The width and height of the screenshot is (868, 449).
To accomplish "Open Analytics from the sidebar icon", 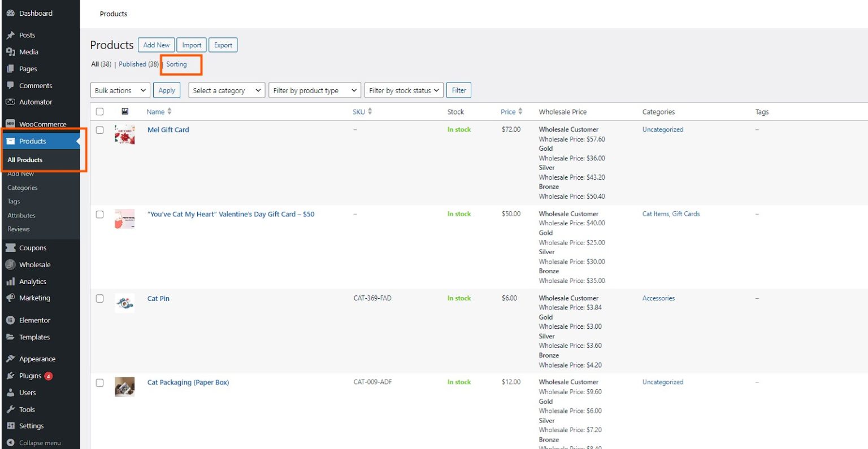I will click(10, 281).
